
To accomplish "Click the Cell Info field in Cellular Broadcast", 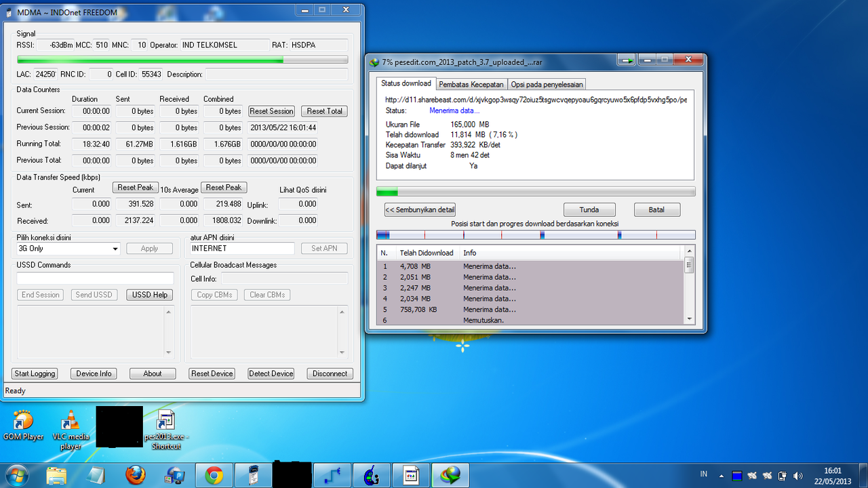I will click(x=285, y=279).
